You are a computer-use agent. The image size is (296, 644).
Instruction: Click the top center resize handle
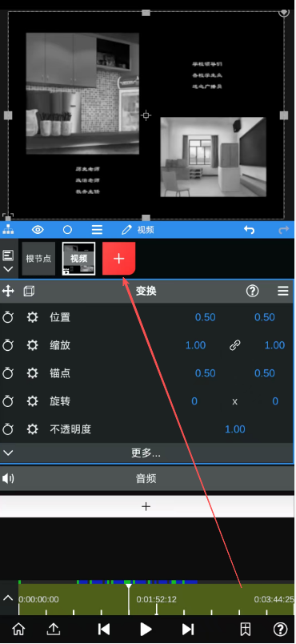pyautogui.click(x=146, y=12)
